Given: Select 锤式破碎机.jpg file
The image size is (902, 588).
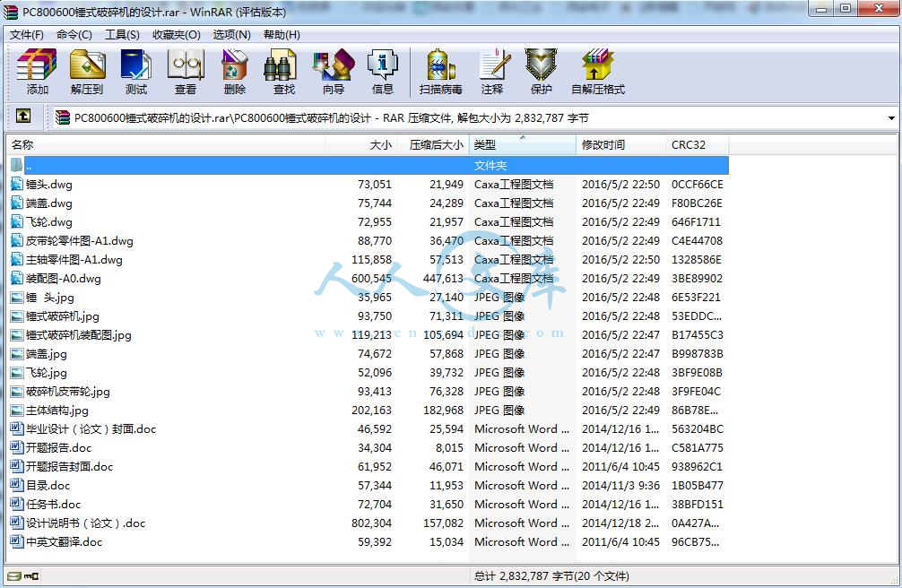Looking at the screenshot, I should 369,316.
